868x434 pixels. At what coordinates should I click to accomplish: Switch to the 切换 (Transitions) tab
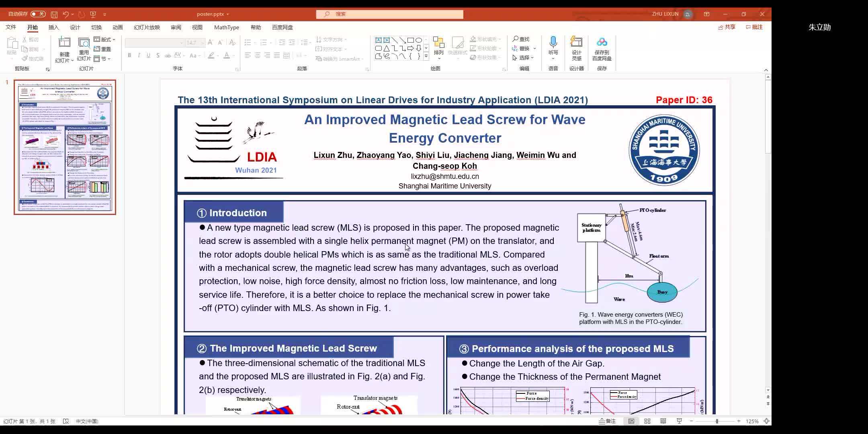pos(96,27)
